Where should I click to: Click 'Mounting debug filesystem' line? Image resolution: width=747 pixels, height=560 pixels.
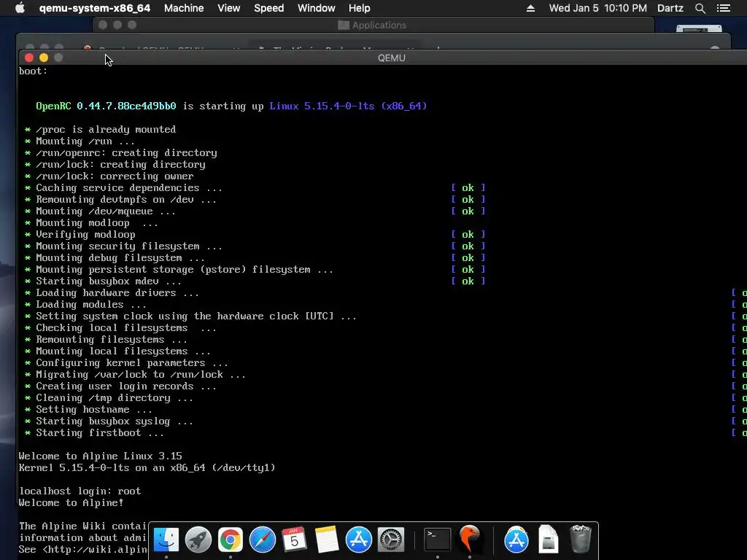120,257
